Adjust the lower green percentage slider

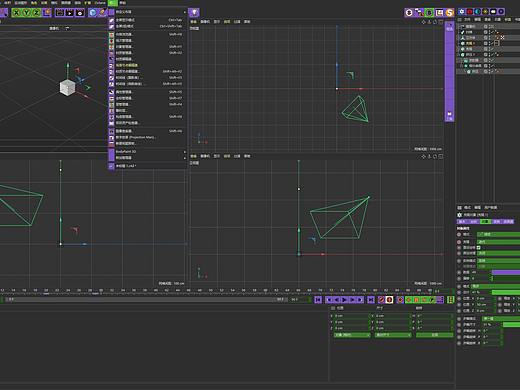click(511, 324)
